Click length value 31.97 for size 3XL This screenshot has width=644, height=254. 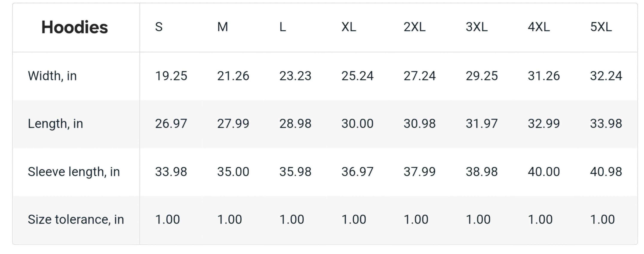[482, 124]
